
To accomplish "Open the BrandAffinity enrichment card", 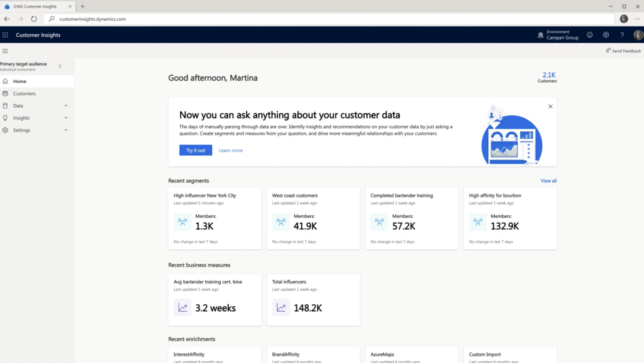I will [313, 356].
